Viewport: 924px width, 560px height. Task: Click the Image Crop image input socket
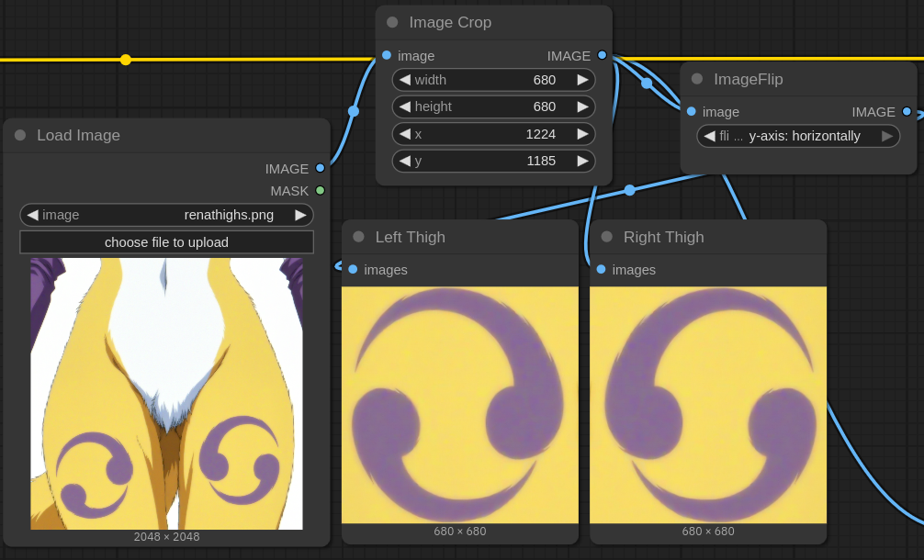[387, 55]
